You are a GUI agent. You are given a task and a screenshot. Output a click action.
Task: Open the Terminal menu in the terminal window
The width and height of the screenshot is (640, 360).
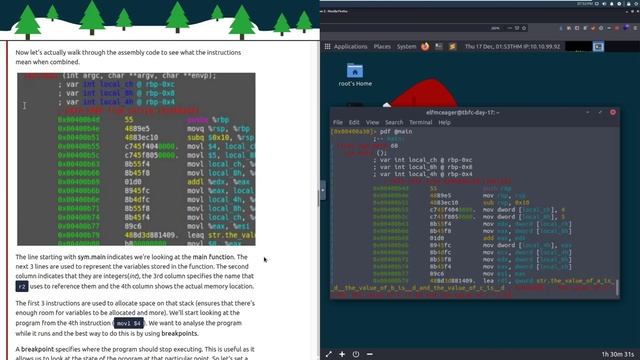pyautogui.click(x=420, y=122)
